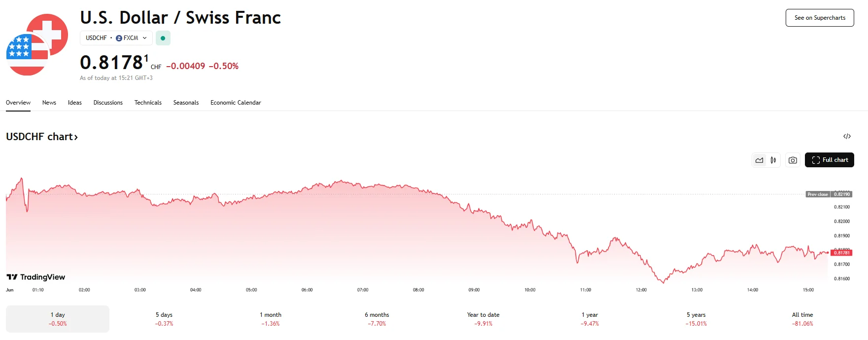Select the All time range
This screenshot has height=340, width=868.
click(x=802, y=319)
